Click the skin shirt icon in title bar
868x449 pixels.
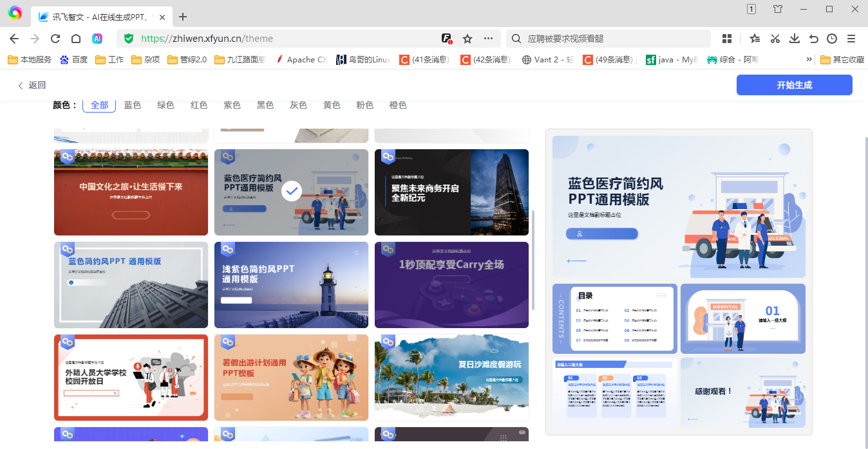tap(778, 9)
